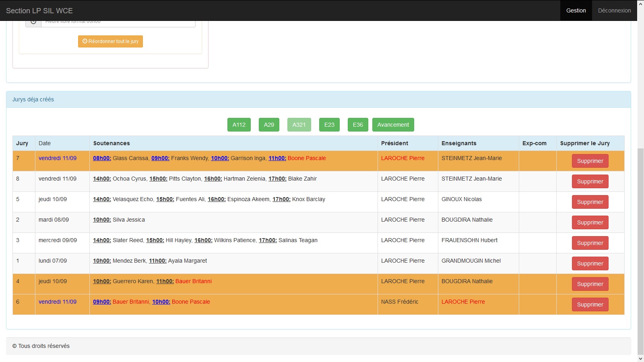Open the Avancement view button
The image size is (644, 362).
point(393,125)
